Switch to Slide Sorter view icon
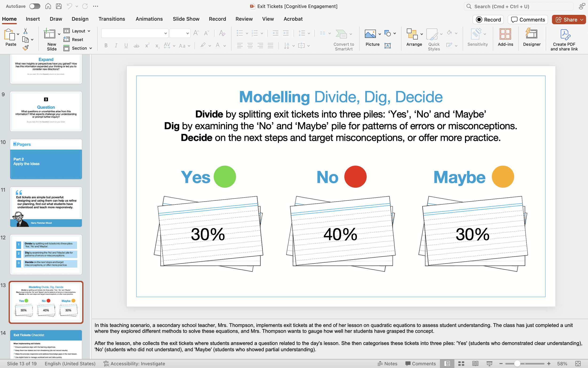 coord(461,363)
